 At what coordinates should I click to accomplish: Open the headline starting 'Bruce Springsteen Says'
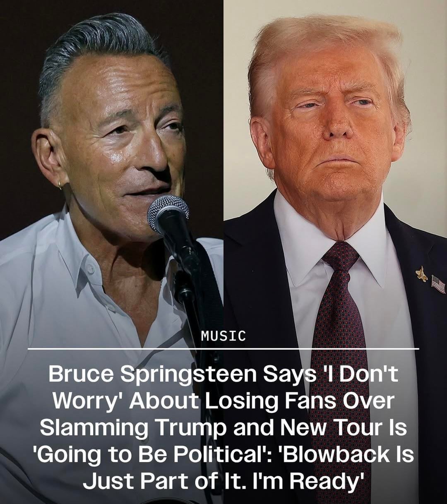(x=223, y=427)
